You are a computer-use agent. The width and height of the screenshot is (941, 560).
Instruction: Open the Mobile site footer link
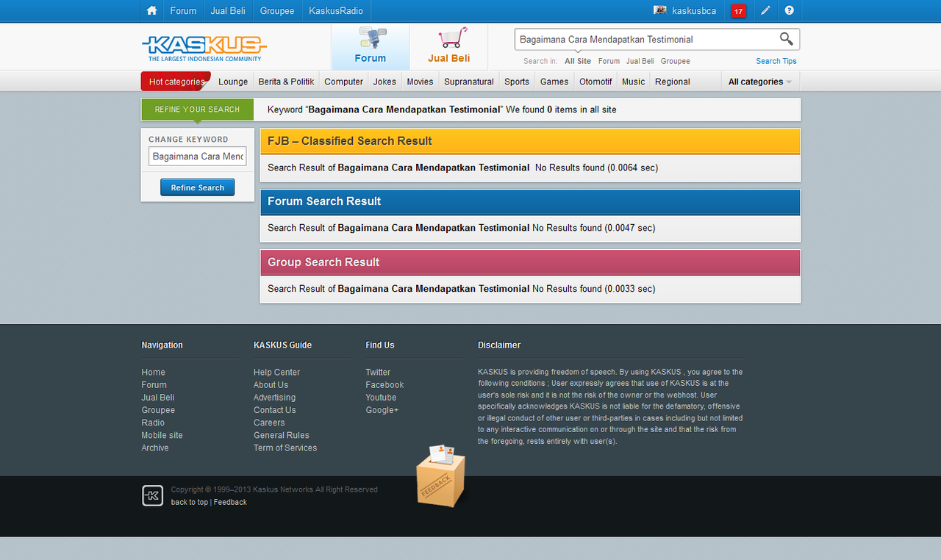pos(162,435)
